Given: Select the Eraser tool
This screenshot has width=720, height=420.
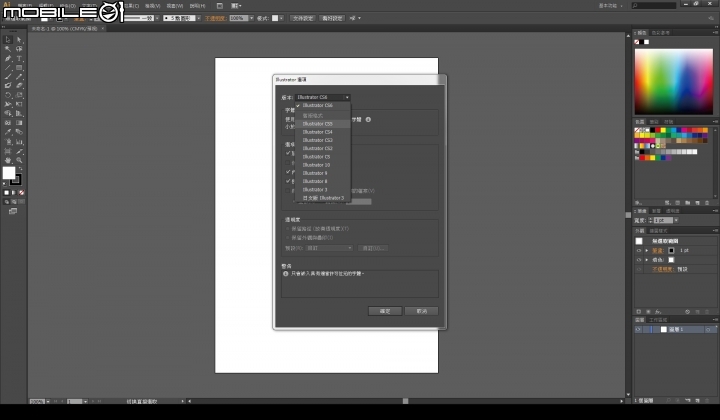Looking at the screenshot, I should tap(19, 86).
